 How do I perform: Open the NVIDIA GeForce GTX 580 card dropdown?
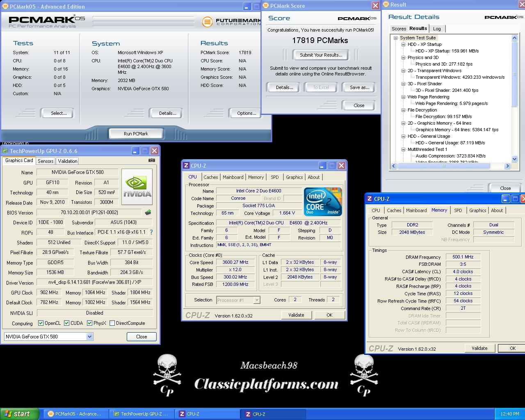tap(89, 337)
